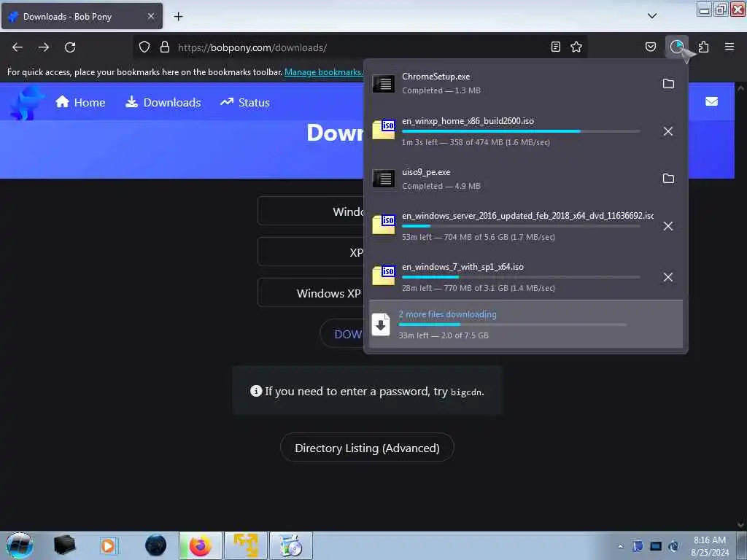Image resolution: width=747 pixels, height=560 pixels.
Task: Open Firefox hamburger application menu
Action: [x=729, y=47]
